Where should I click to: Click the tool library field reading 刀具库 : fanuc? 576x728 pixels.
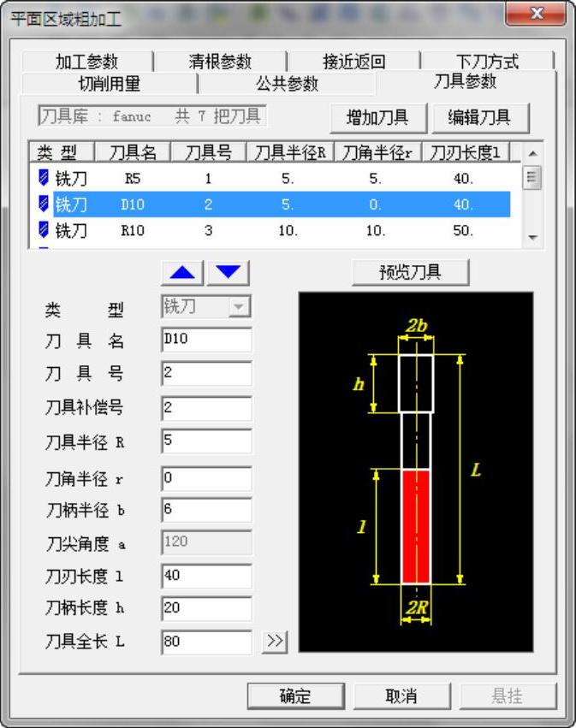click(x=152, y=115)
